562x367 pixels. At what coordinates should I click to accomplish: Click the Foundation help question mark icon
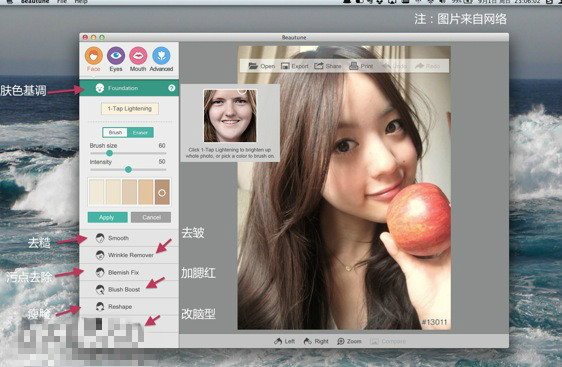coord(172,88)
